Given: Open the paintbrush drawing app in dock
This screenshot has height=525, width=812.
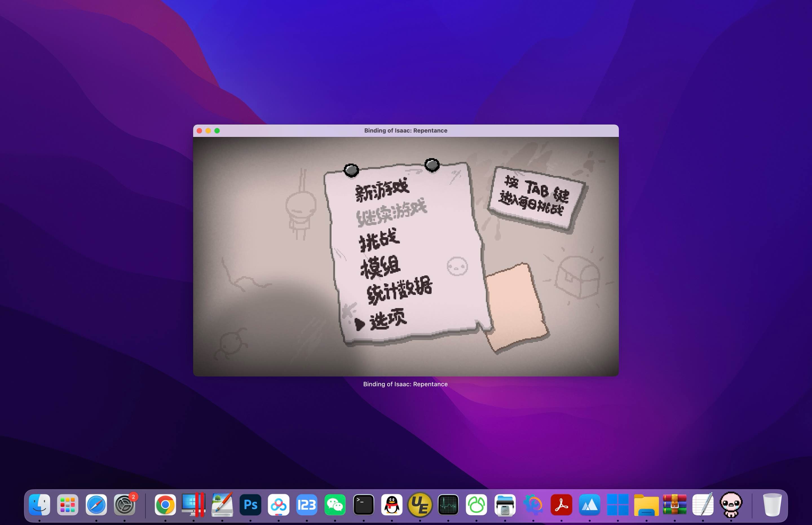Looking at the screenshot, I should click(222, 504).
